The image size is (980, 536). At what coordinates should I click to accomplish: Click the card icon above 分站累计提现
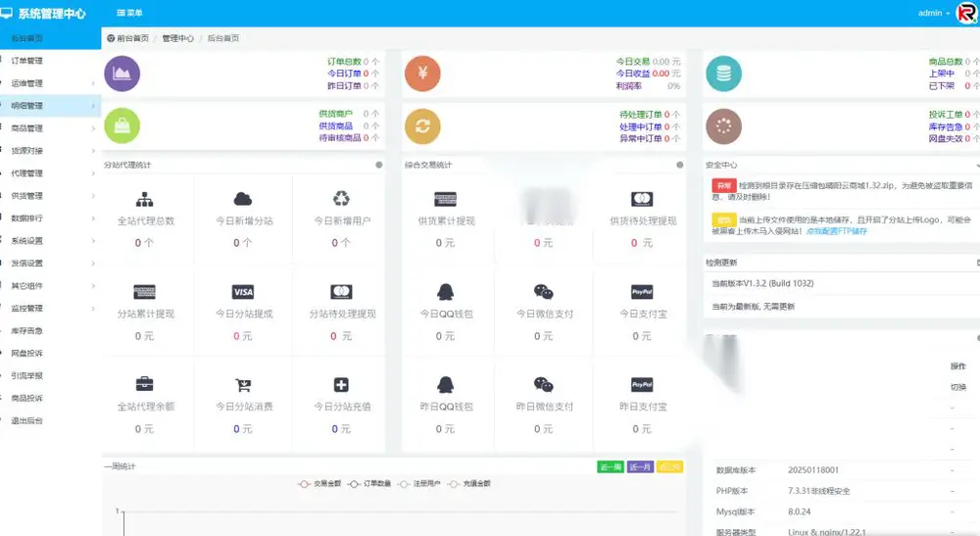pyautogui.click(x=145, y=292)
